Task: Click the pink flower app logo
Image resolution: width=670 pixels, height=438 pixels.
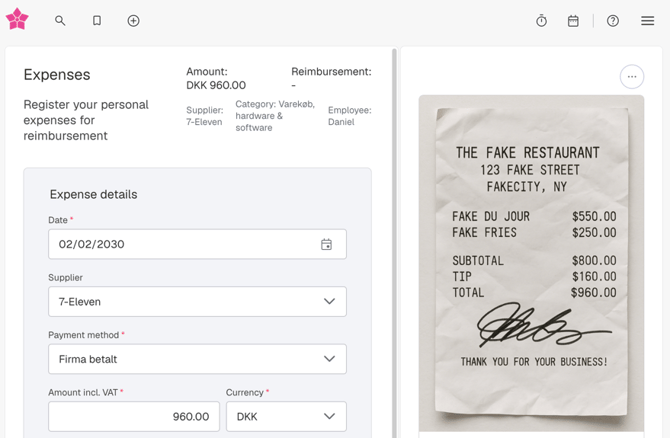Action: coord(17,19)
